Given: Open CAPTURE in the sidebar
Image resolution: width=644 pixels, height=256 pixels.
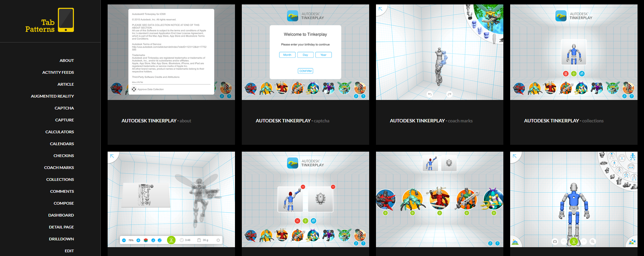Looking at the screenshot, I should coord(65,120).
